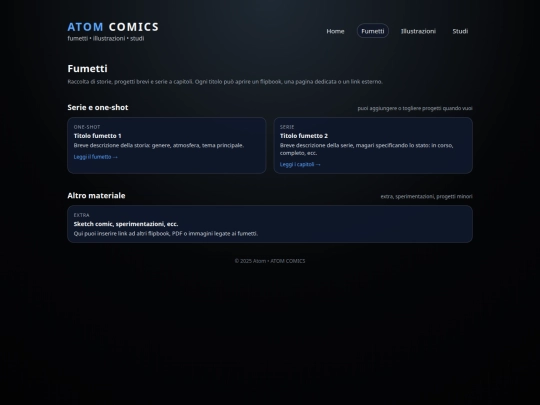Click the note 'extra, sperimentazioni, progetti minori'
The image size is (540, 405).
pos(426,197)
